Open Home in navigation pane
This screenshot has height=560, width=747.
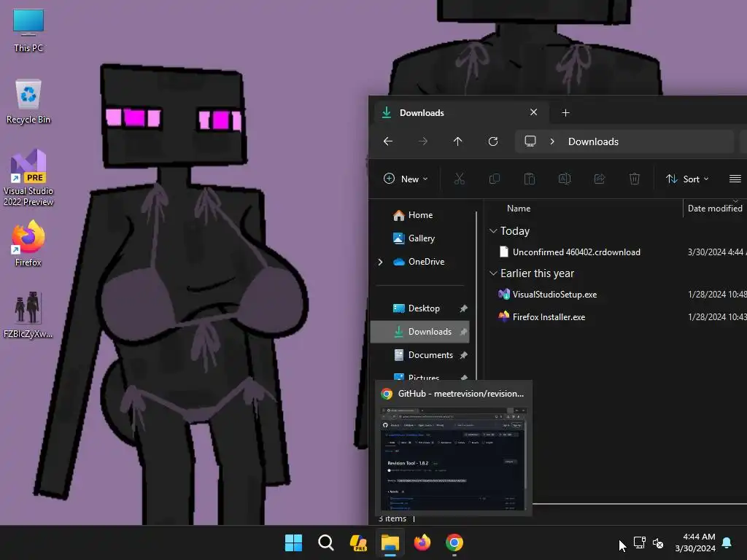[x=419, y=215]
